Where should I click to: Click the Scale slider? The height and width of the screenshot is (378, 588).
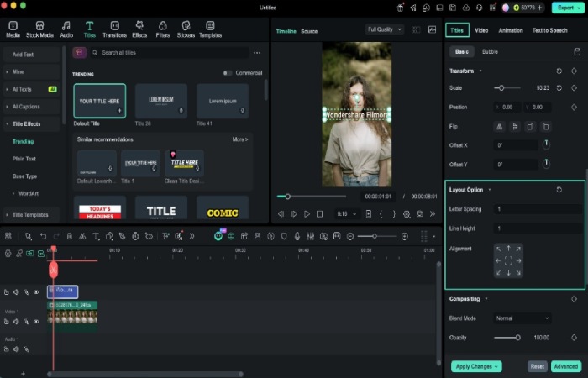click(x=507, y=88)
